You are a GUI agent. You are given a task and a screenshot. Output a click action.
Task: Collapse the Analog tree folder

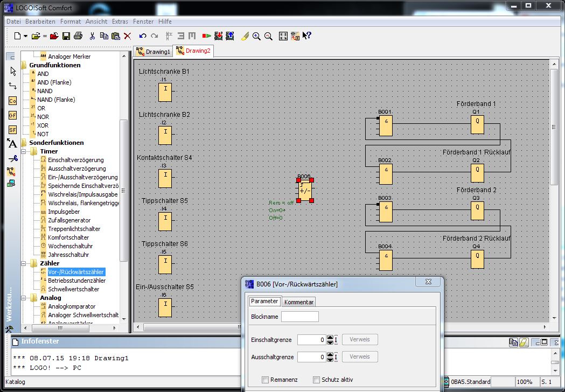(24, 298)
